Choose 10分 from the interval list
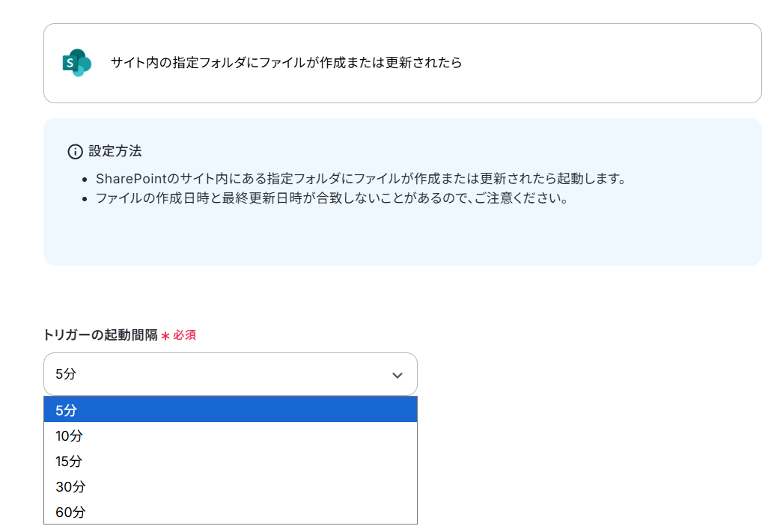 point(231,435)
